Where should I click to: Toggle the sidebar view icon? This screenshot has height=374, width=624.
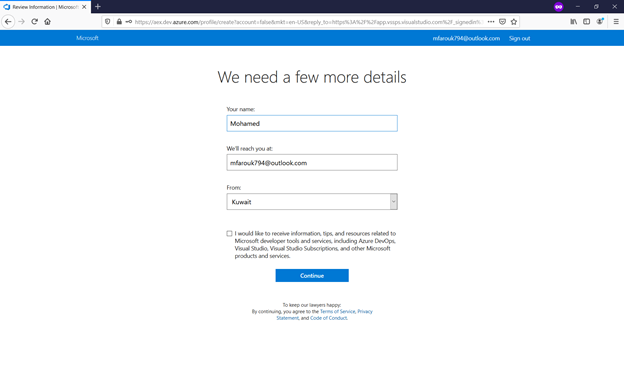click(x=587, y=22)
